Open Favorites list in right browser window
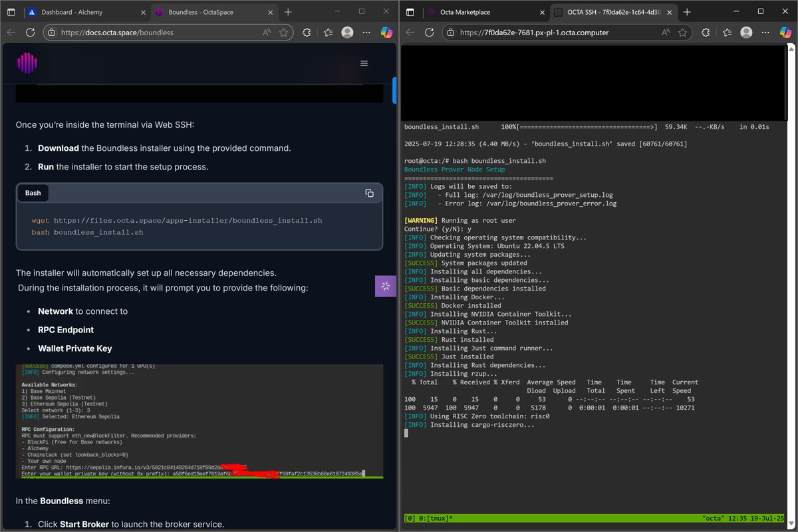 click(x=727, y=32)
